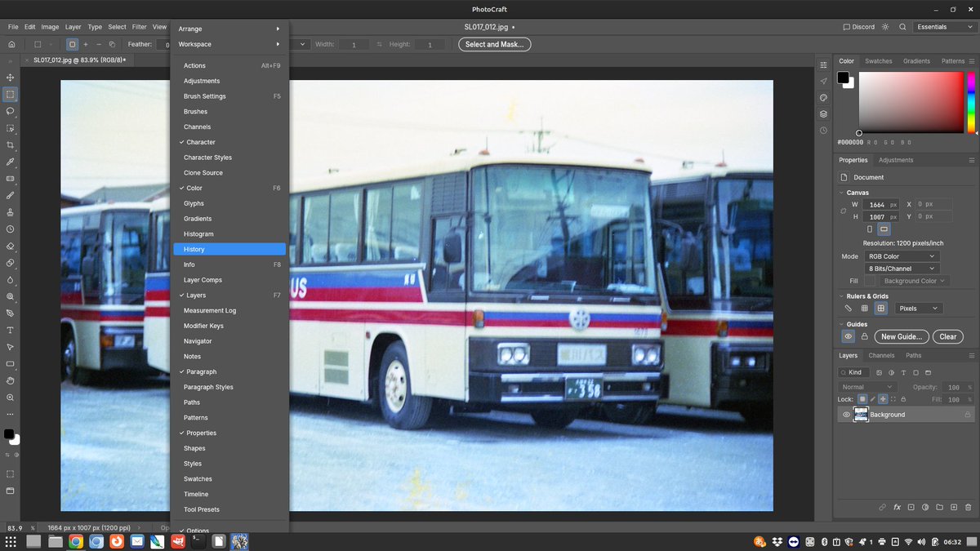Open the Filter menu

point(140,27)
